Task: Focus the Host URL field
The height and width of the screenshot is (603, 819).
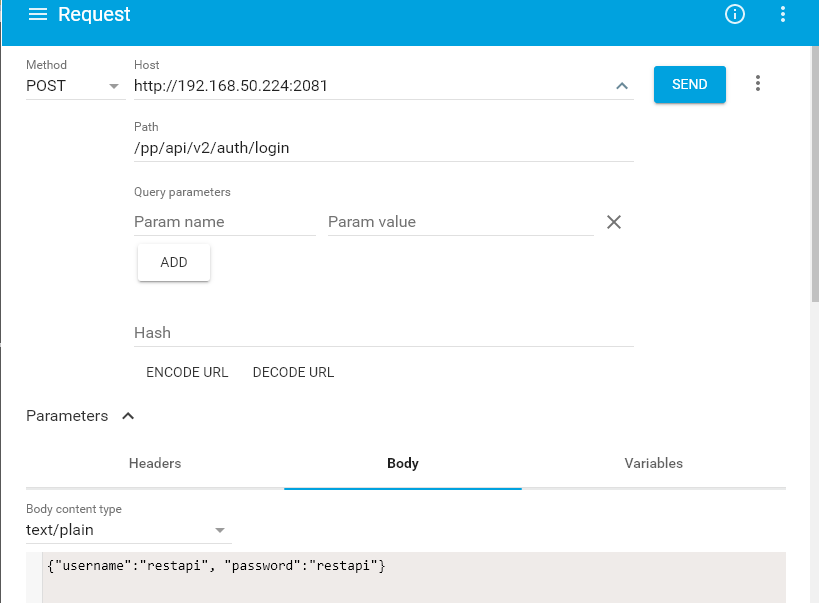Action: pos(371,86)
